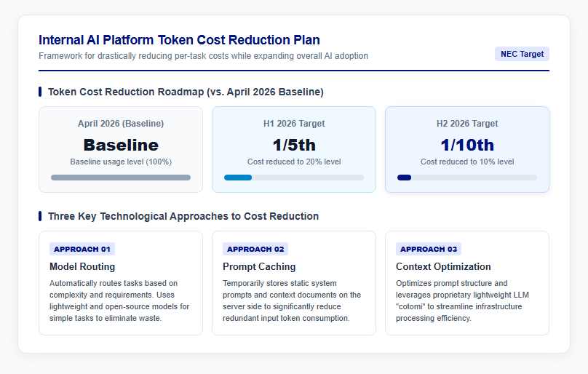Image resolution: width=588 pixels, height=374 pixels.
Task: Click 'Cost reduced to 10% level' text
Action: point(467,162)
